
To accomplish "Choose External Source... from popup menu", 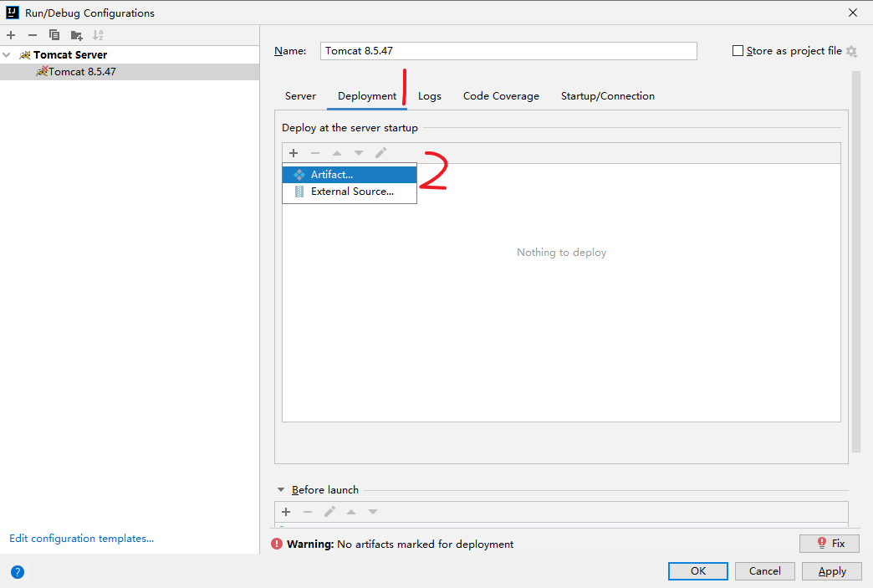I will (350, 192).
